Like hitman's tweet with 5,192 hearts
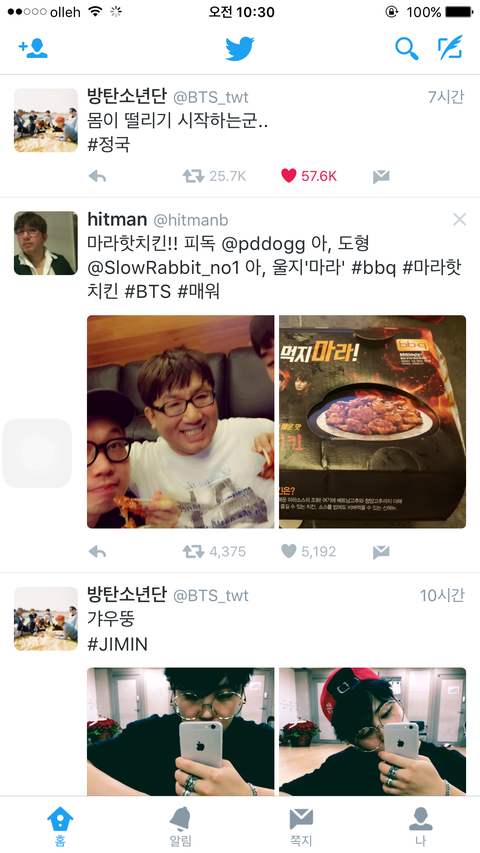Screen dimensions: 480x853 point(288,552)
